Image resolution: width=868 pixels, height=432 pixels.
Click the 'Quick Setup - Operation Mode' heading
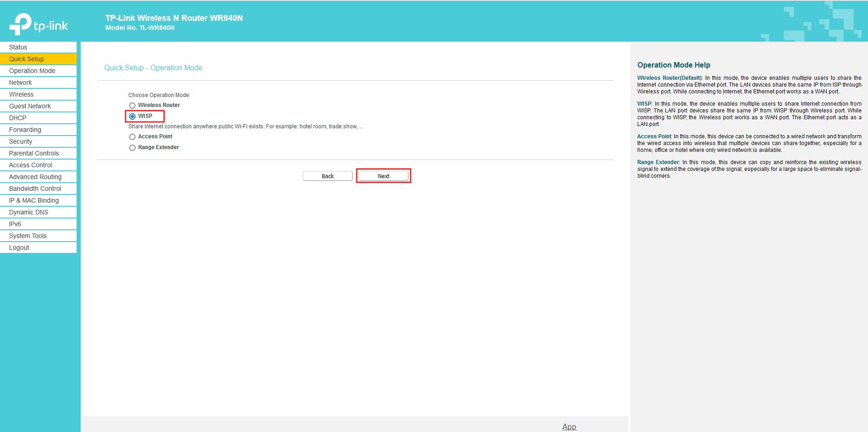coord(153,68)
